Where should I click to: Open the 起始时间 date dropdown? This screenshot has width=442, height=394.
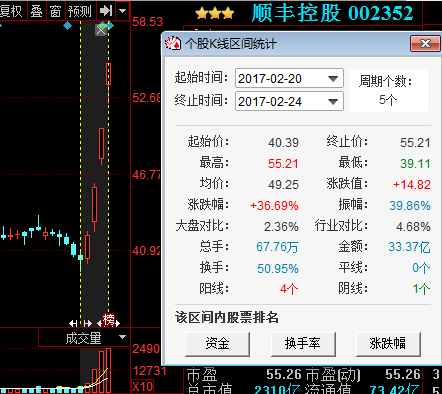(333, 79)
